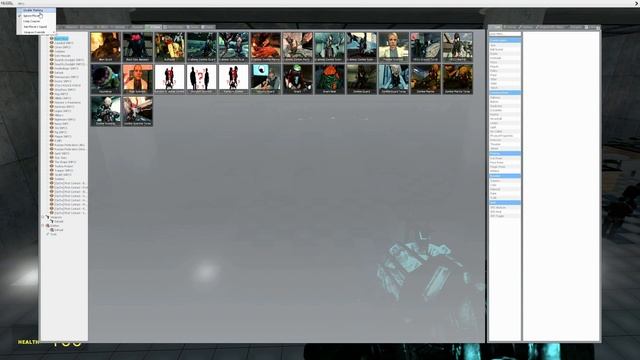This screenshot has height=360, width=640.
Task: Close the NPCs menu in top bar
Action: point(21,3)
